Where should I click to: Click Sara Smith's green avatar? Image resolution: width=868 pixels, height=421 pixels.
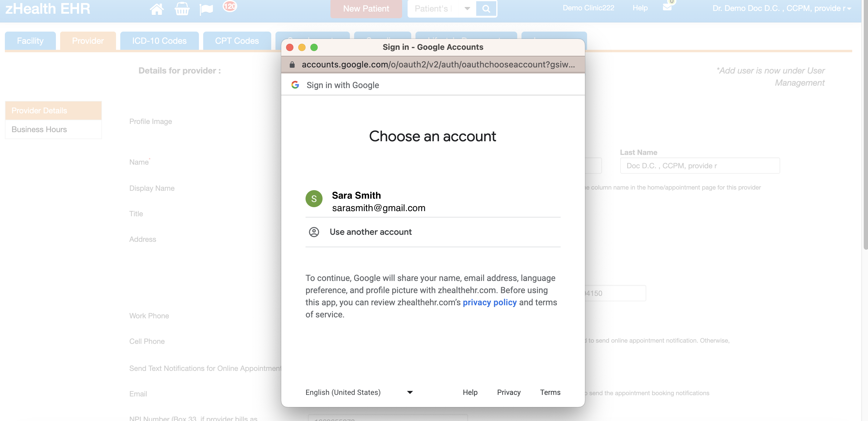[x=314, y=199]
